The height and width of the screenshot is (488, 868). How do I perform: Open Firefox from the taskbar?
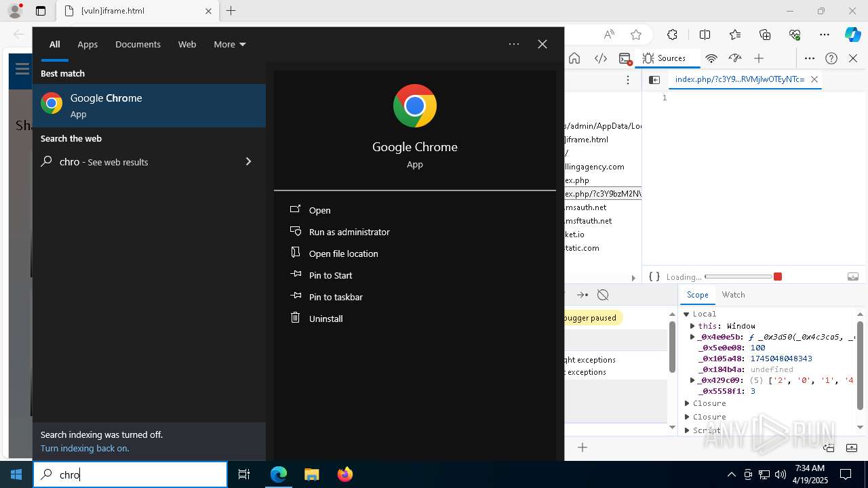[x=344, y=474]
